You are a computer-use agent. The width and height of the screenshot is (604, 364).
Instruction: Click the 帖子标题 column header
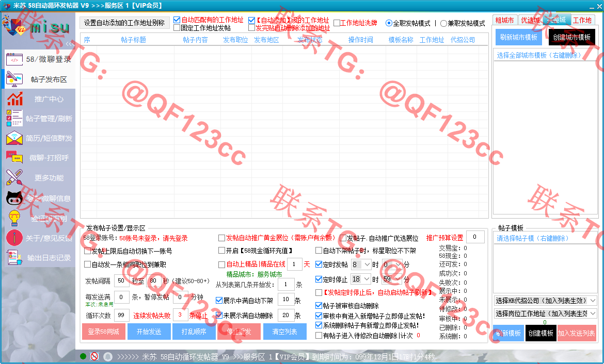[x=133, y=40]
